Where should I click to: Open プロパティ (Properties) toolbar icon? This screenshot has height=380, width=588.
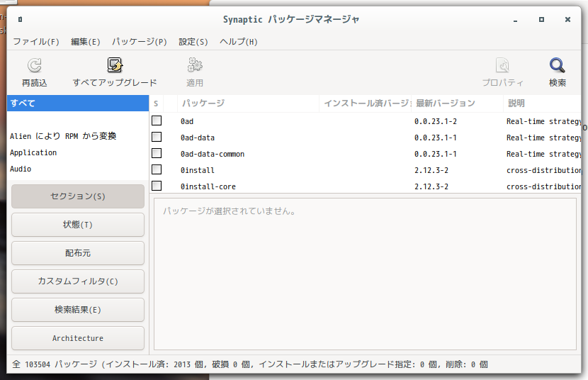pyautogui.click(x=502, y=65)
